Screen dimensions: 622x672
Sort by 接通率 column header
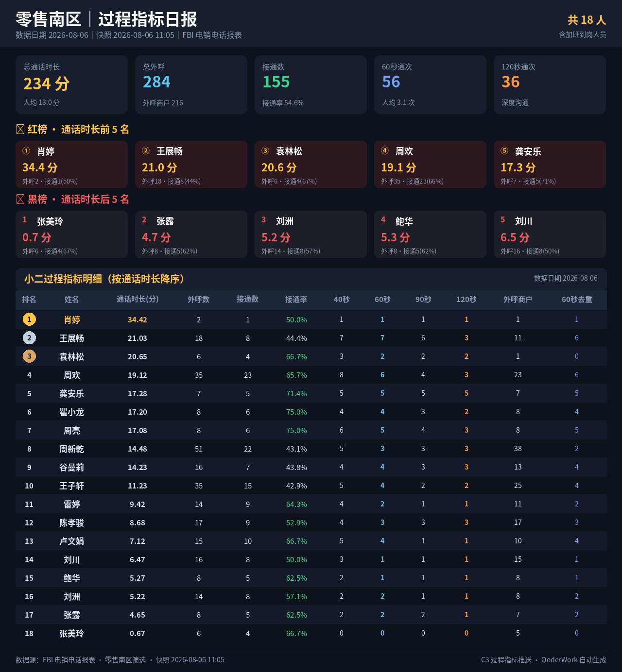[296, 299]
